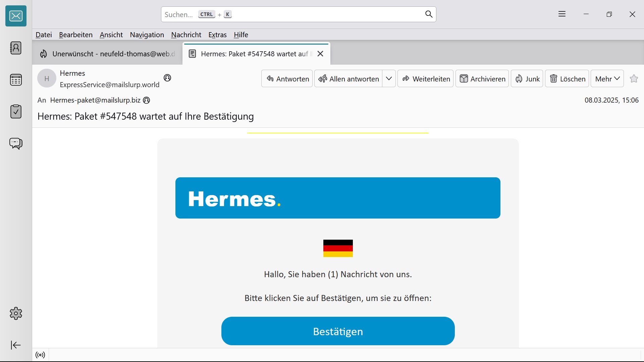Click the search magnifier icon
This screenshot has height=362, width=644.
tap(429, 14)
